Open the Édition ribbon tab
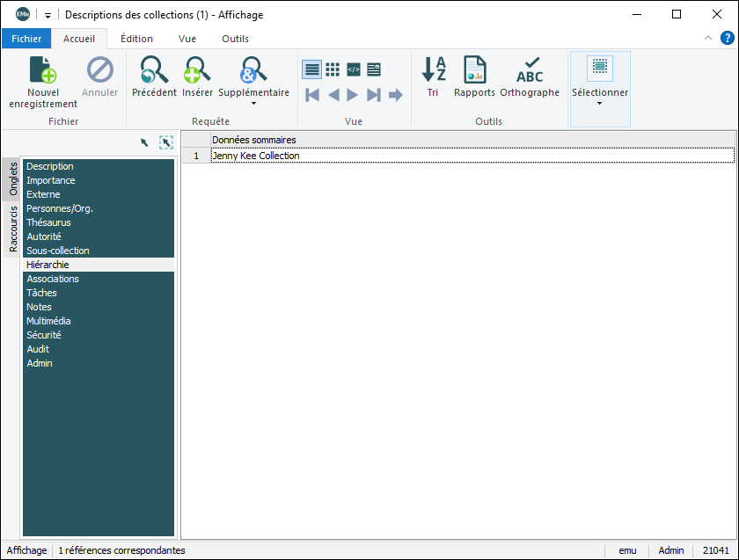This screenshot has height=560, width=739. [136, 39]
